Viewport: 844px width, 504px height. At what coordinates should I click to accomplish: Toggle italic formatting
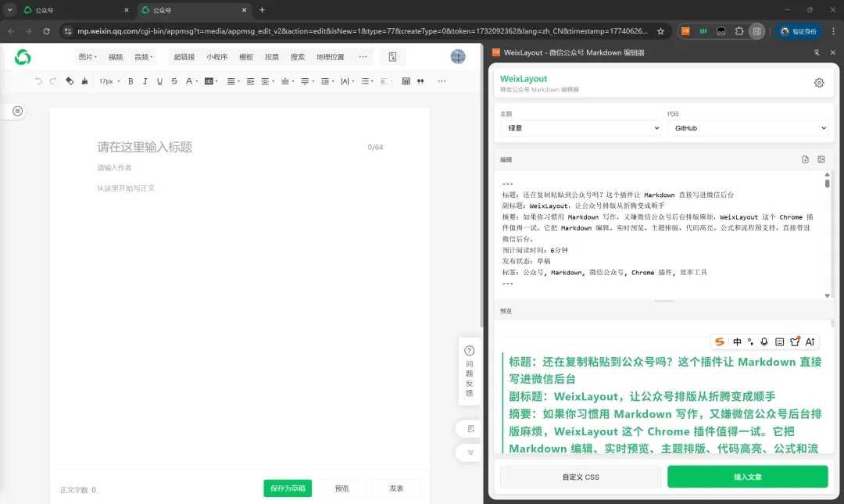point(145,81)
